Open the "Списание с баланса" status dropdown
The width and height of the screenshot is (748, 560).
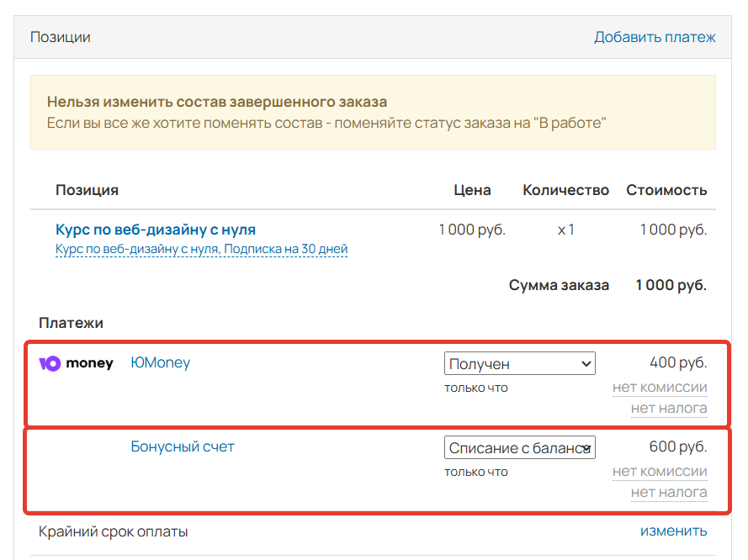[519, 447]
